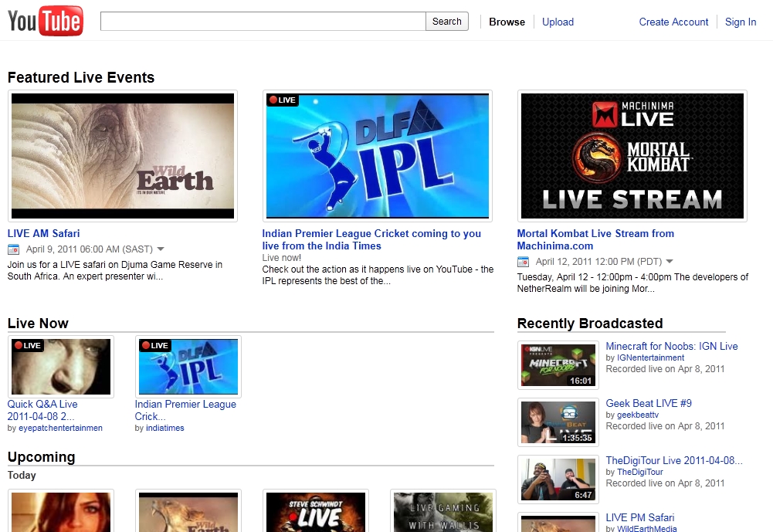The width and height of the screenshot is (773, 532).
Task: Open the Mortal Kombat Live Stream thumbnail
Action: coord(632,156)
